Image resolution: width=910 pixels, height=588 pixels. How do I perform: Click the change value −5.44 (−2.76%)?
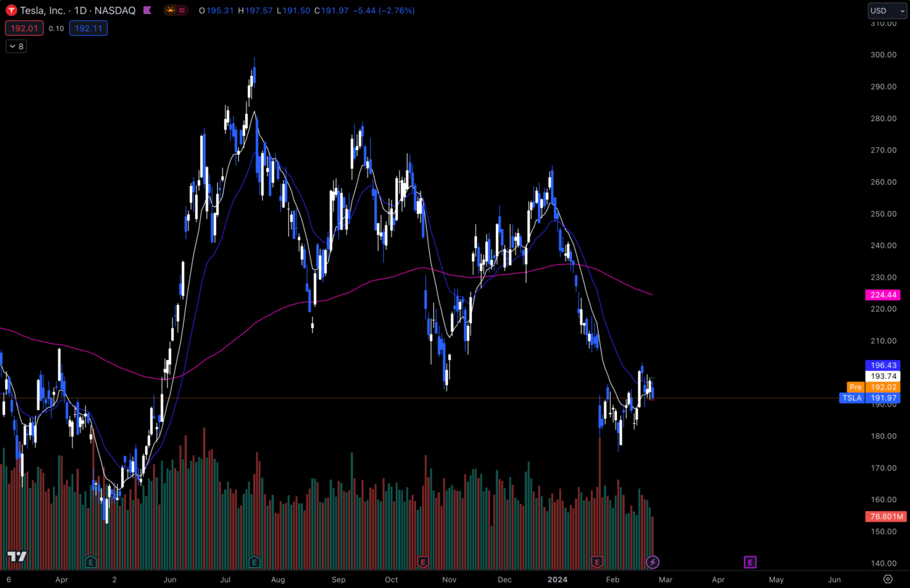[x=384, y=11]
